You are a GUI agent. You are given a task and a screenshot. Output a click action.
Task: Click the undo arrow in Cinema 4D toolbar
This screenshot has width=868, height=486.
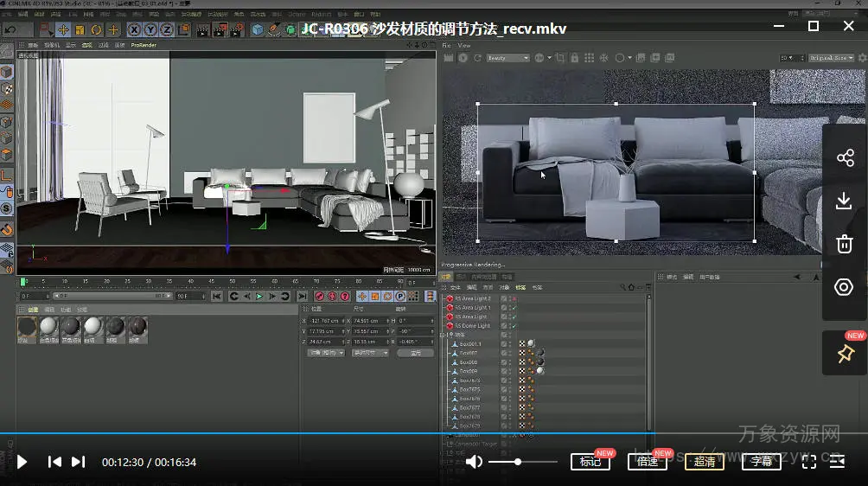click(10, 30)
